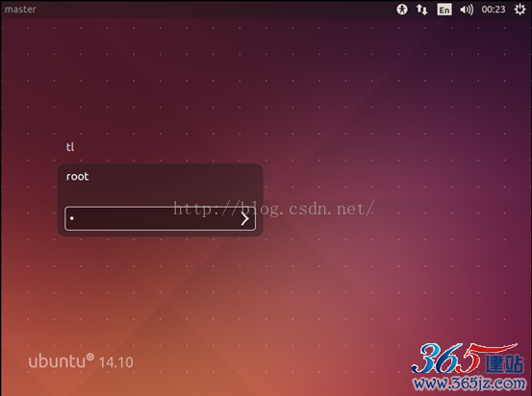Screen dimensions: 532x396
Task: Open the En keyboard layout indicator
Action: pyautogui.click(x=444, y=10)
